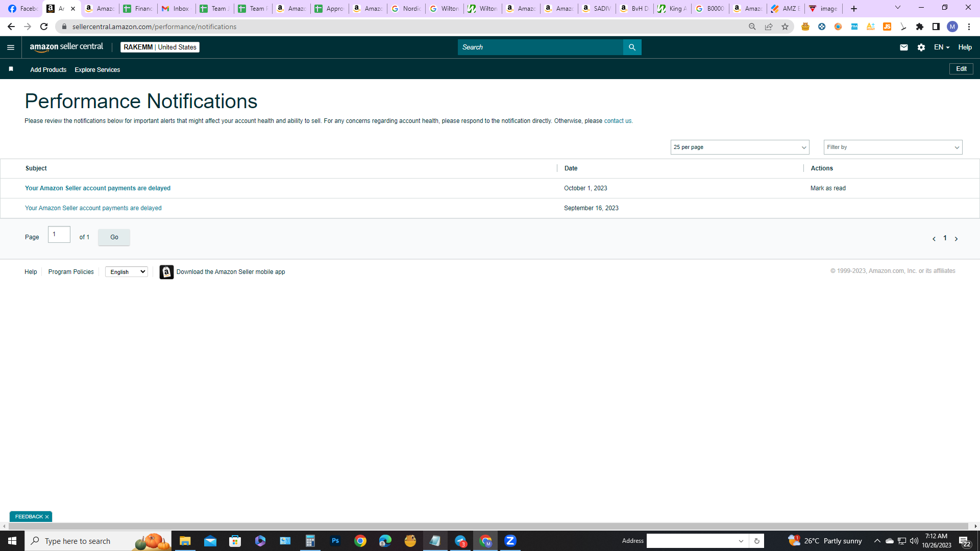Share this page via the share icon
This screenshot has width=980, height=551.
point(769,27)
